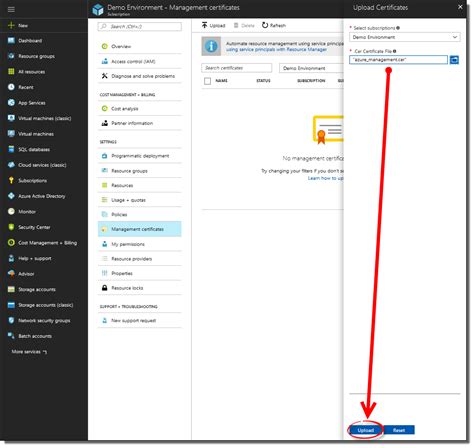Click the folder browse icon for certificate file

pyautogui.click(x=454, y=60)
